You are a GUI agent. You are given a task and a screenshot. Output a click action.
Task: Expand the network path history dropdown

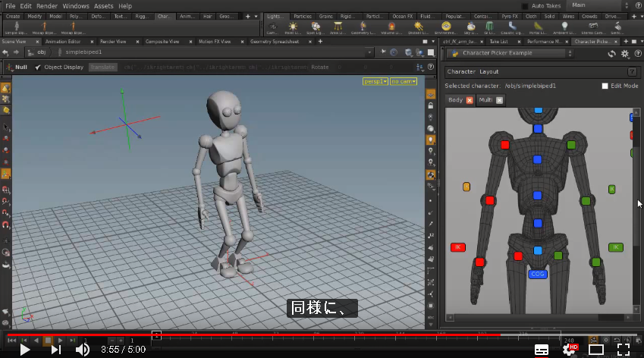tap(369, 52)
